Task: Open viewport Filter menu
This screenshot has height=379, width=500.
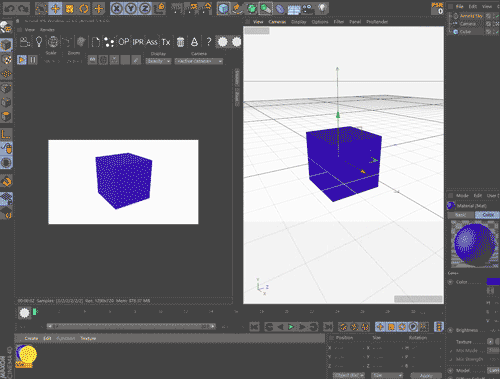Action: (x=339, y=22)
